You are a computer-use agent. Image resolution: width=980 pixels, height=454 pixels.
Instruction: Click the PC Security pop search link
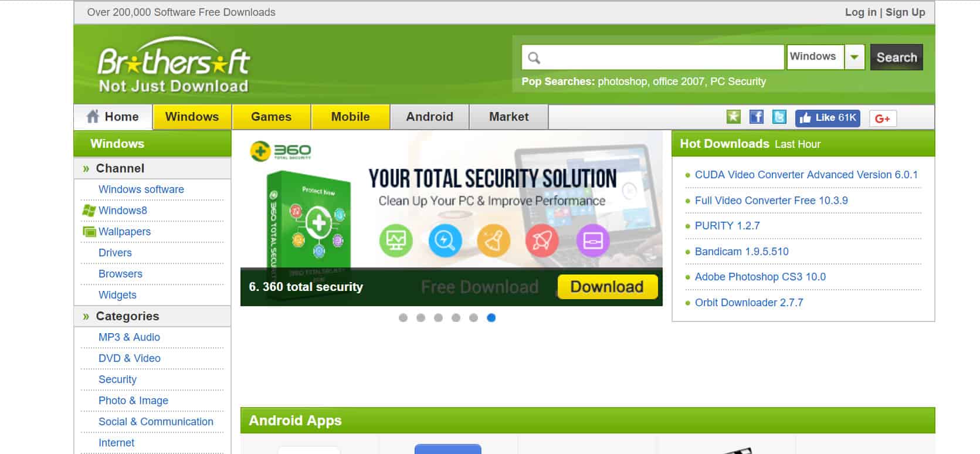[738, 82]
